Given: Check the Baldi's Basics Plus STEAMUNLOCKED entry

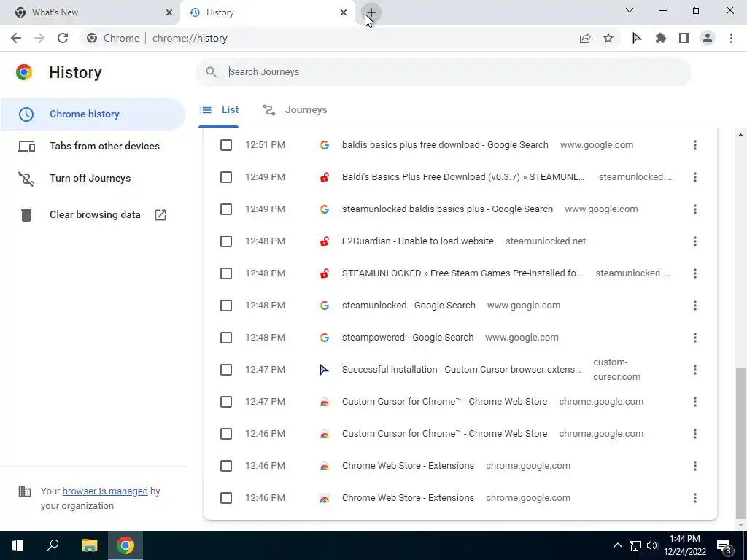Looking at the screenshot, I should pyautogui.click(x=226, y=177).
